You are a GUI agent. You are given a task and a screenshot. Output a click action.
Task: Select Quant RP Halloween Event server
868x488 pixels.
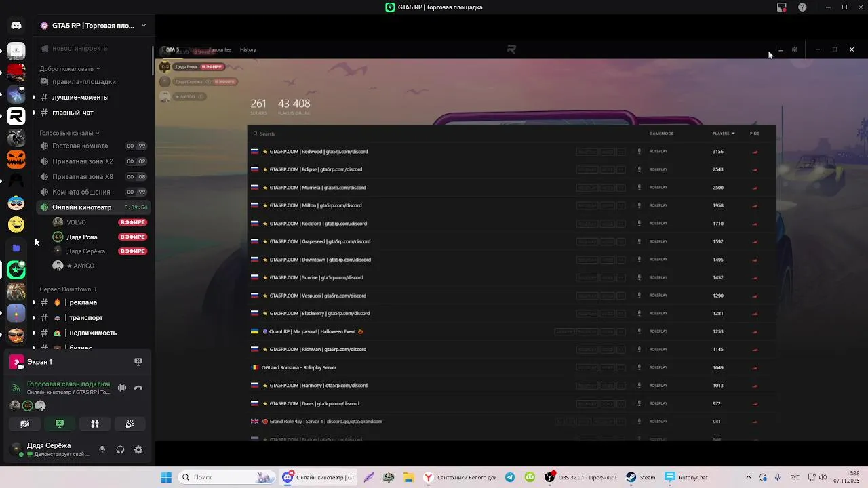512,331
